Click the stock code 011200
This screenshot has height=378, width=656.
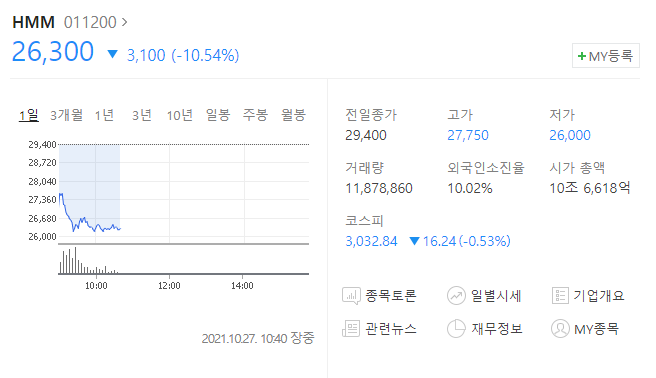tap(90, 22)
